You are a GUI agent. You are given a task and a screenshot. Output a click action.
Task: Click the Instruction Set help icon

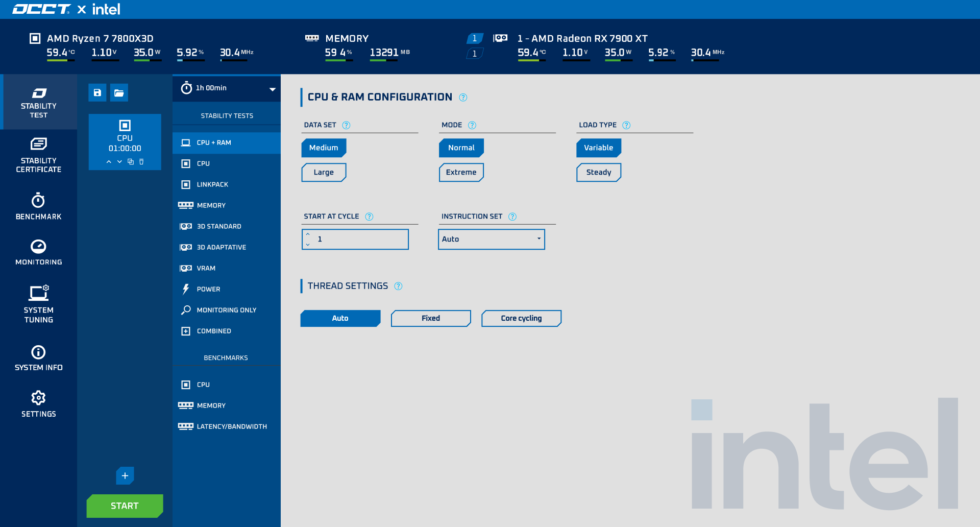pos(512,217)
